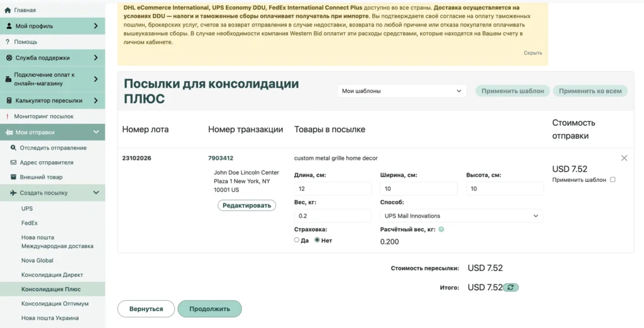Image resolution: width=644 pixels, height=328 pixels.
Task: Click the Ширина, см input field
Action: click(x=418, y=189)
